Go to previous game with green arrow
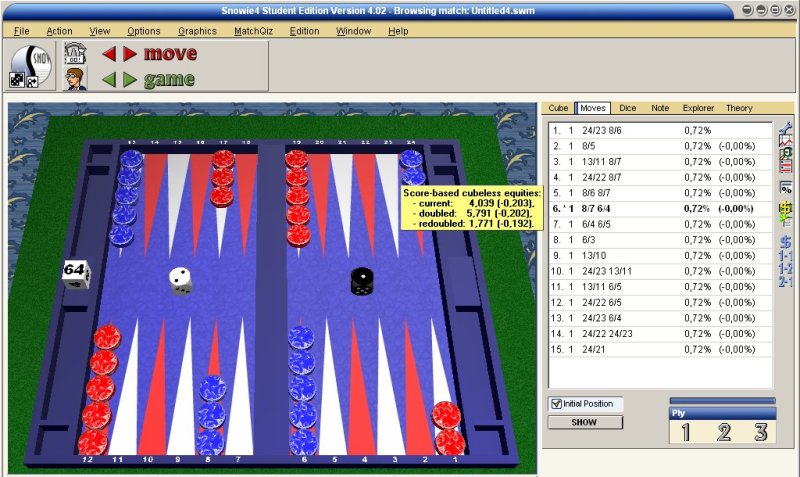The width and height of the screenshot is (800, 477). click(110, 79)
